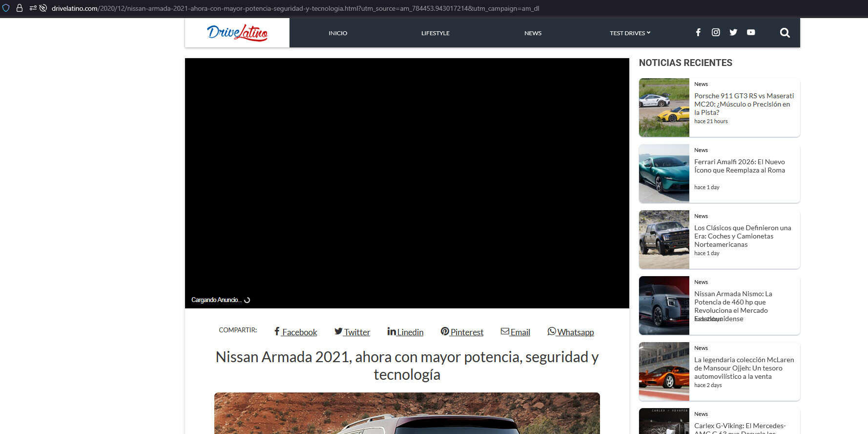Share article via Whatsapp link

[571, 332]
